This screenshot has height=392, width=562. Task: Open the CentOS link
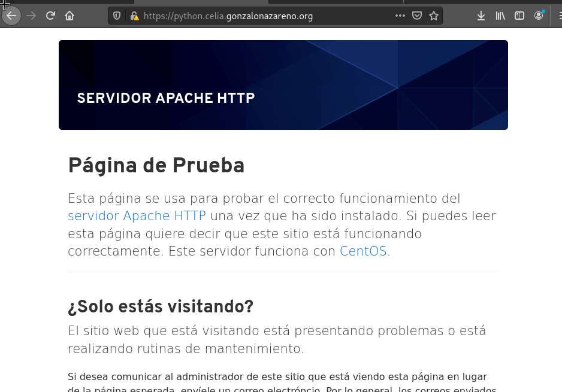point(362,251)
